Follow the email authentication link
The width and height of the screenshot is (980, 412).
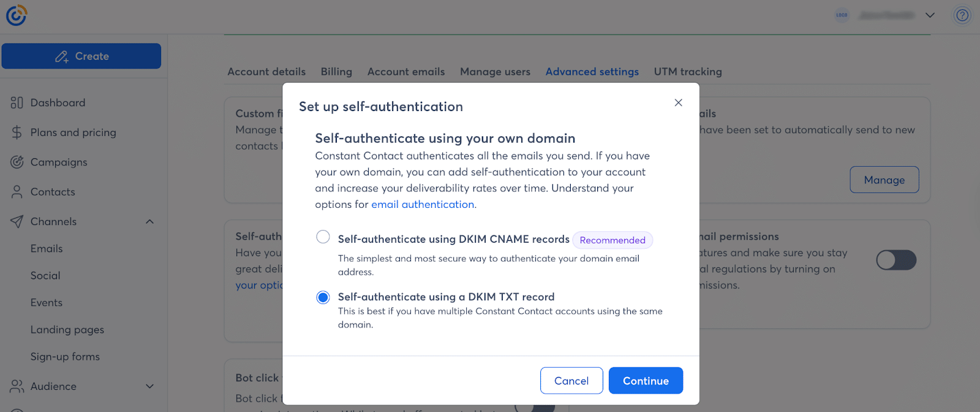pyautogui.click(x=423, y=205)
